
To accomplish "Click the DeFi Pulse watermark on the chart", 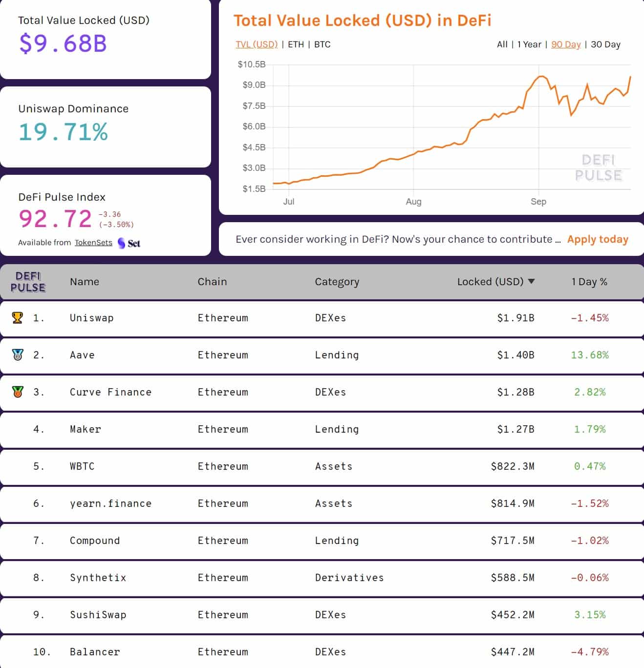I will pyautogui.click(x=598, y=168).
